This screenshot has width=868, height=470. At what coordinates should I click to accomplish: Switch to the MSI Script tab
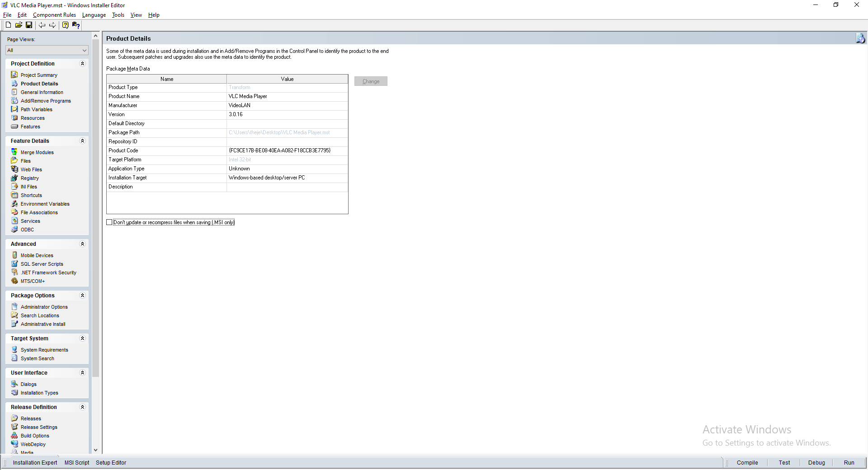pyautogui.click(x=77, y=463)
